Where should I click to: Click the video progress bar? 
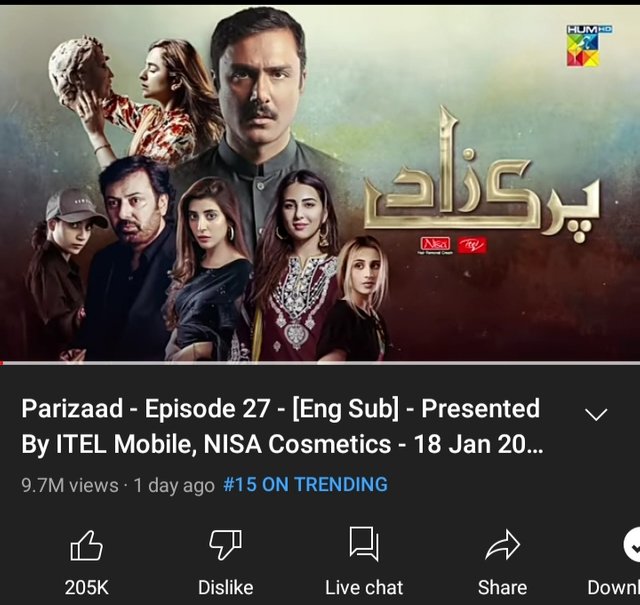click(x=320, y=363)
